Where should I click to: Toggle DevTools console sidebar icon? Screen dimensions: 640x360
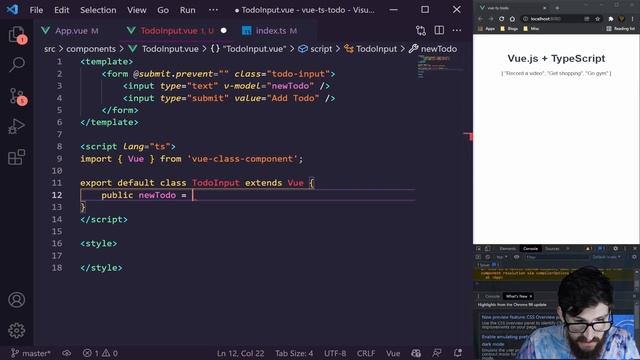[478, 257]
